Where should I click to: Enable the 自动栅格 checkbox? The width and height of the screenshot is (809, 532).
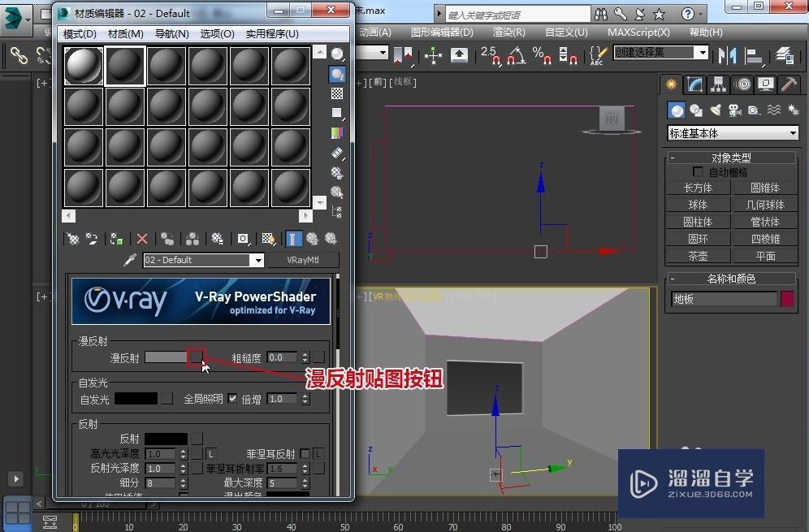[697, 172]
